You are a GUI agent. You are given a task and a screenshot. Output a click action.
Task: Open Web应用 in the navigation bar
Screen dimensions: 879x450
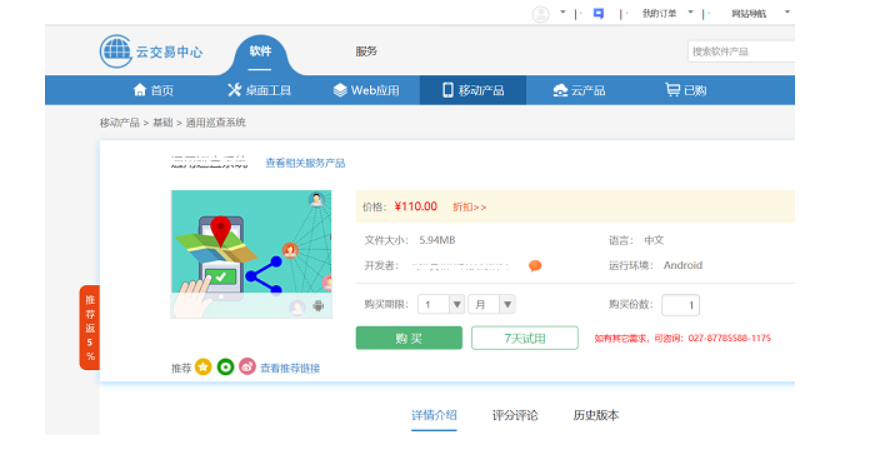pos(366,90)
